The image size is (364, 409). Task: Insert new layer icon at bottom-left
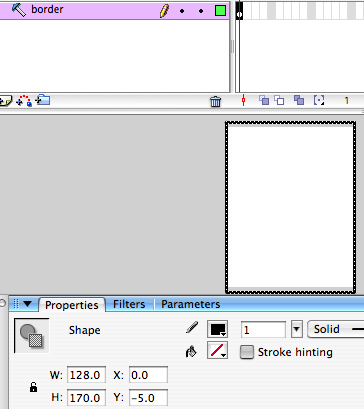[x=6, y=100]
